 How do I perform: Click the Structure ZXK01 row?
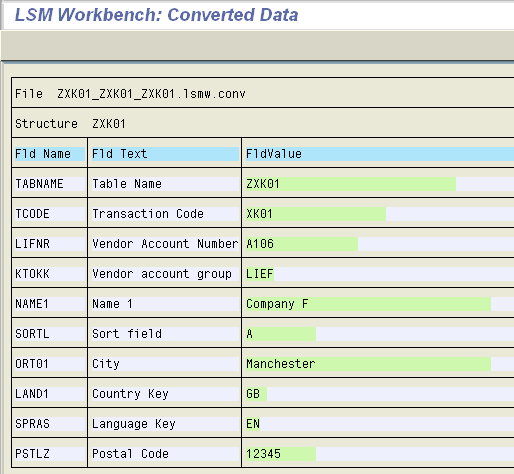[x=263, y=124]
